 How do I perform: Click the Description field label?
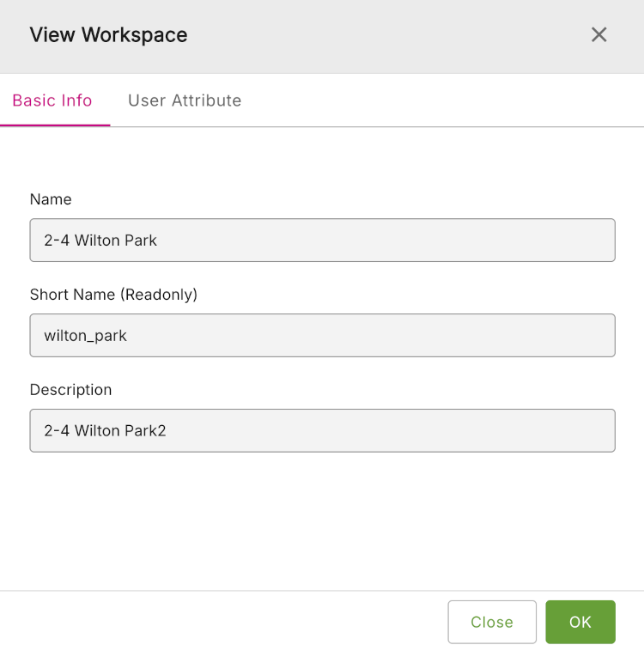[x=70, y=390]
